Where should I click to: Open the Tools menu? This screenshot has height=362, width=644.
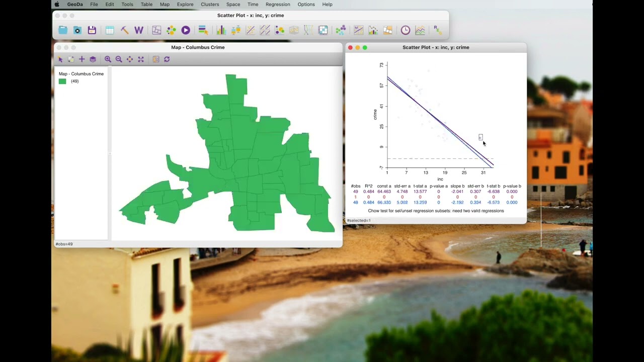pos(127,4)
